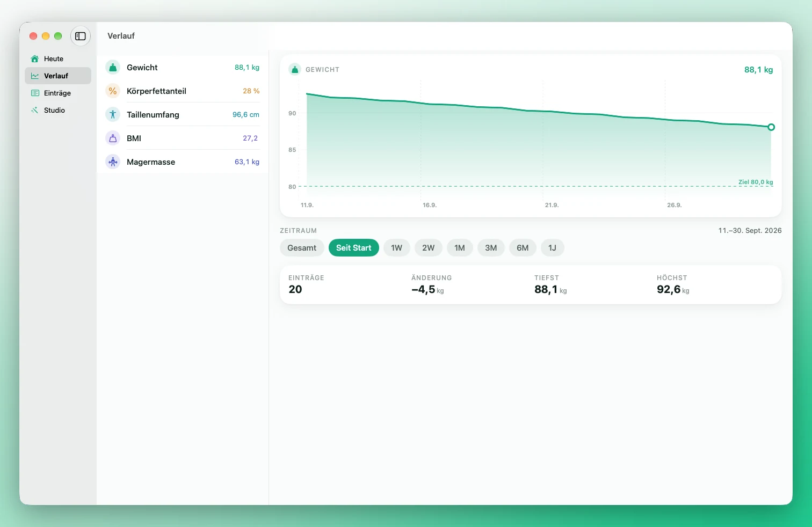This screenshot has height=527, width=812.
Task: Toggle the sidebar panel icon
Action: (81, 36)
